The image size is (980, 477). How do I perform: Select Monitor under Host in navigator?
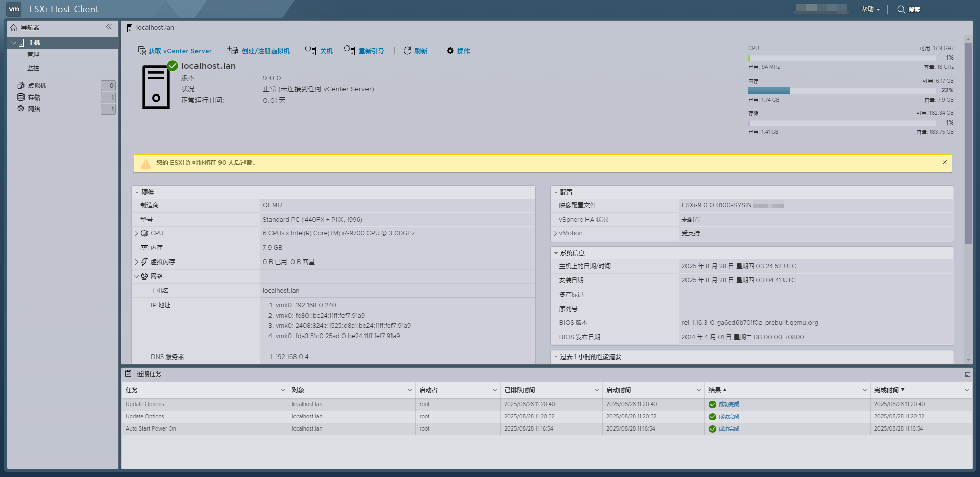[33, 68]
